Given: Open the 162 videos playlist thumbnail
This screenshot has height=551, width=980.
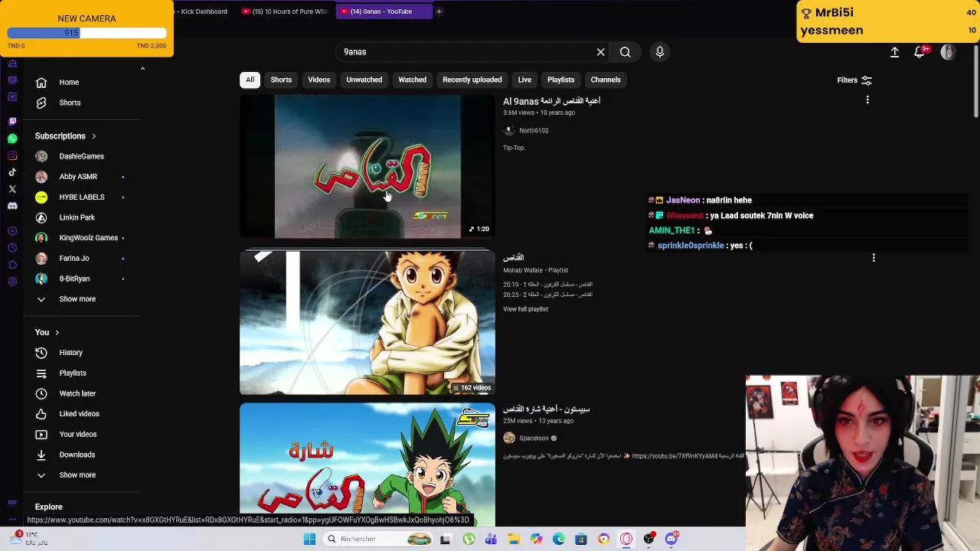Looking at the screenshot, I should 367,323.
